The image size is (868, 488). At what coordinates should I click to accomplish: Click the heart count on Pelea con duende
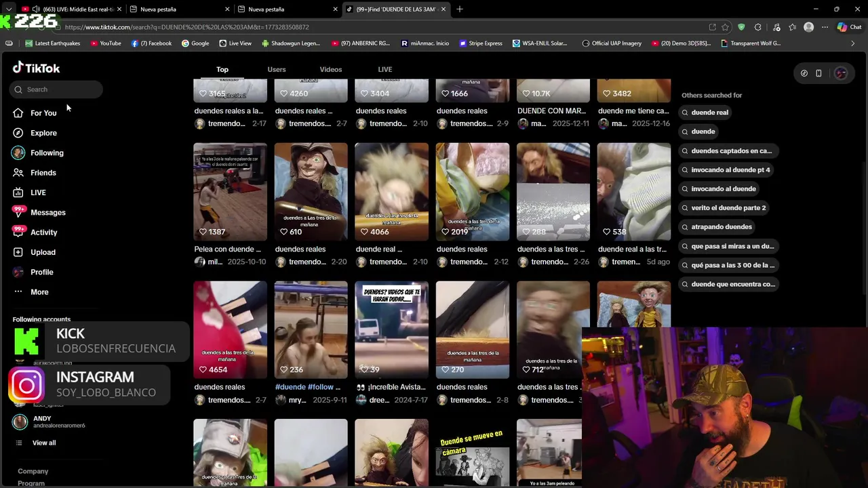[x=212, y=232]
